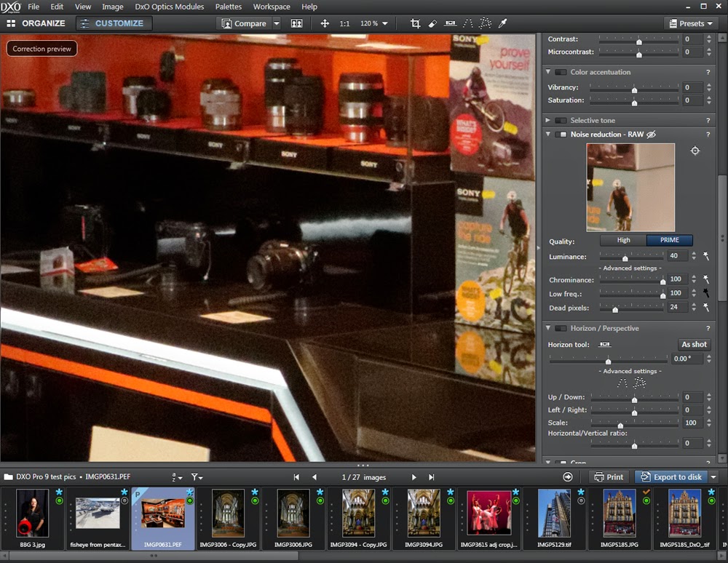The width and height of the screenshot is (728, 563).
Task: Activate the dust removal eraser tool
Action: tap(432, 23)
